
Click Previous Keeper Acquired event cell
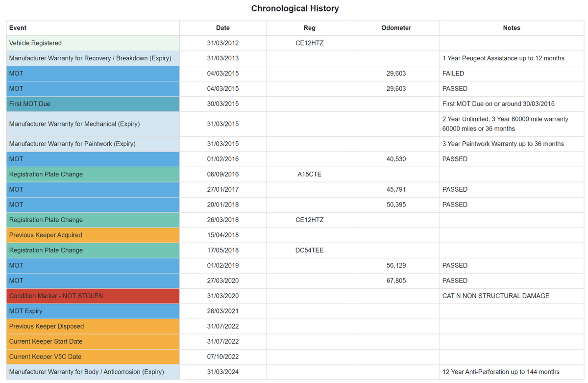click(x=93, y=235)
